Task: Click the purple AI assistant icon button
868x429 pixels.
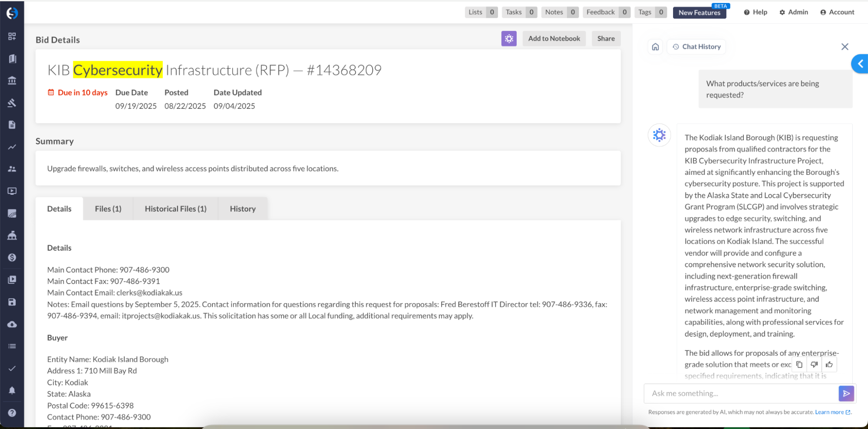Action: click(508, 39)
